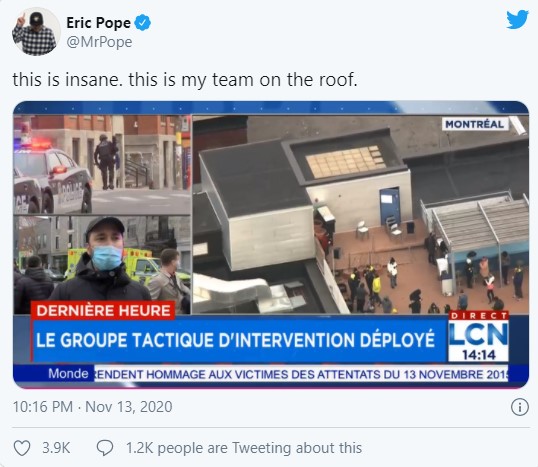The image size is (538, 467).
Task: Click the reply speech bubble icon
Action: [105, 448]
